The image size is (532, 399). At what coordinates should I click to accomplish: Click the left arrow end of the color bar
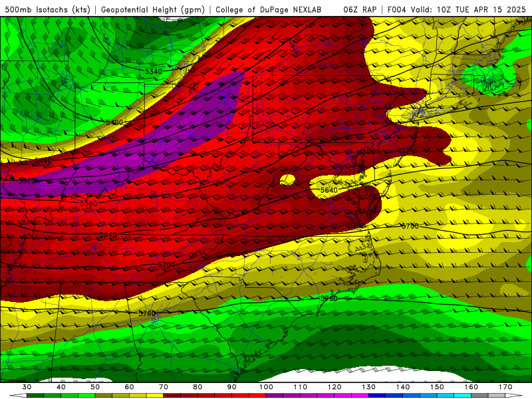coord(19,396)
